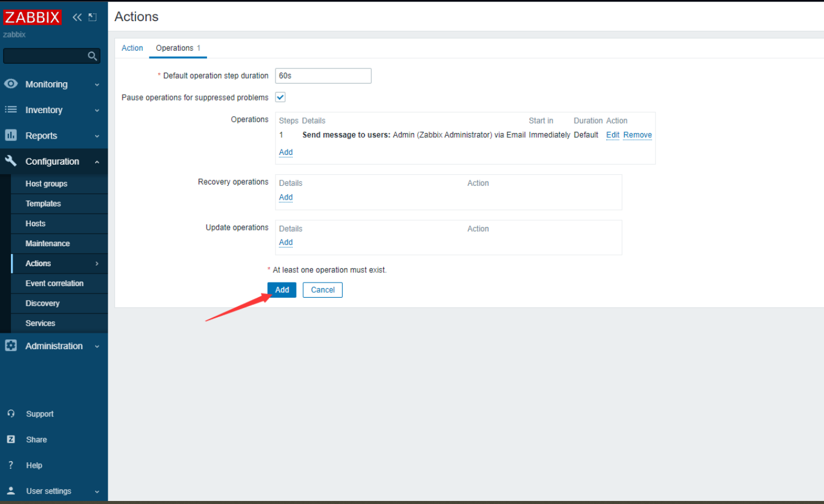Select the Operations tab

click(x=178, y=48)
